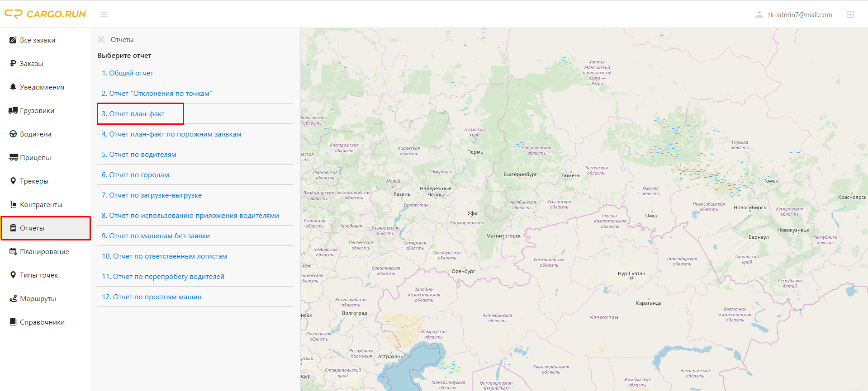
Task: Open Отчет по простоям машин
Action: [x=152, y=297]
